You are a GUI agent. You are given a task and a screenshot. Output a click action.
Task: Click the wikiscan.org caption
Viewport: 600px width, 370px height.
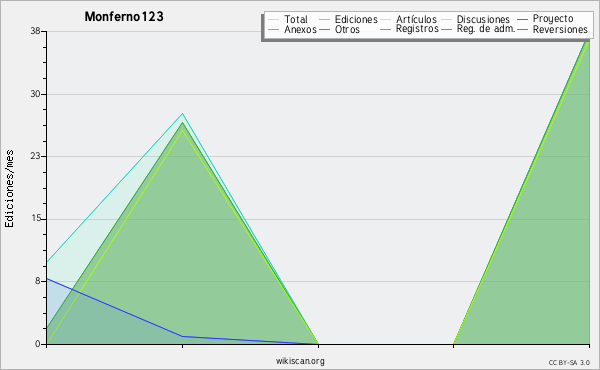tap(300, 361)
